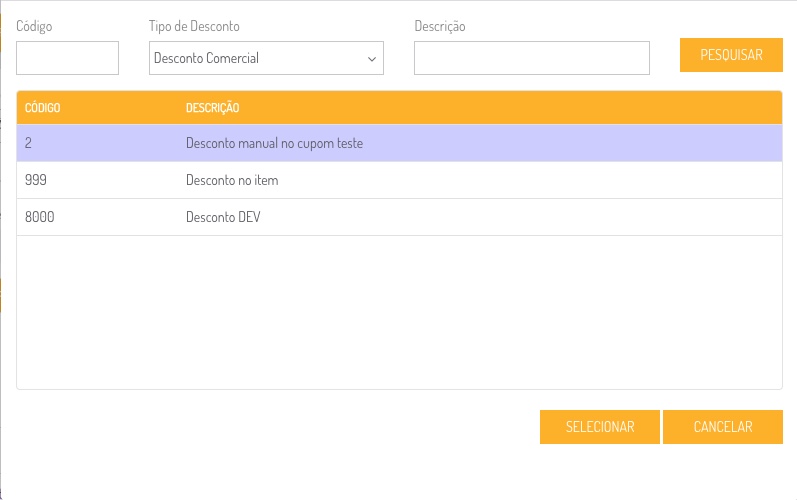Choose the "Desconto DEV" row
797x500 pixels.
(223, 217)
